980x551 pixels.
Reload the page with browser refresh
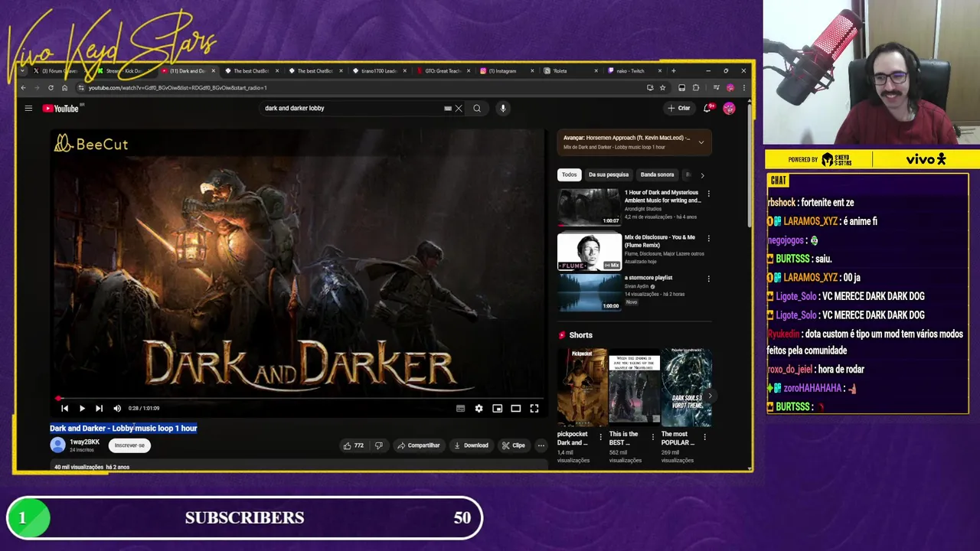click(x=51, y=88)
